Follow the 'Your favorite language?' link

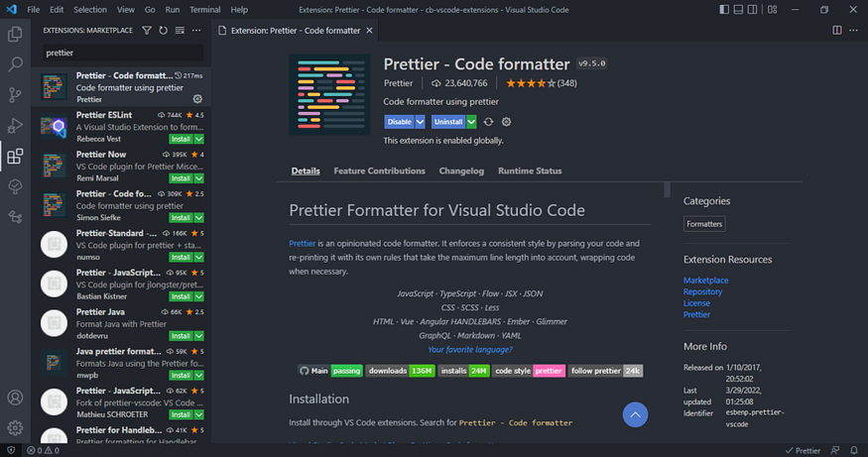tap(470, 350)
